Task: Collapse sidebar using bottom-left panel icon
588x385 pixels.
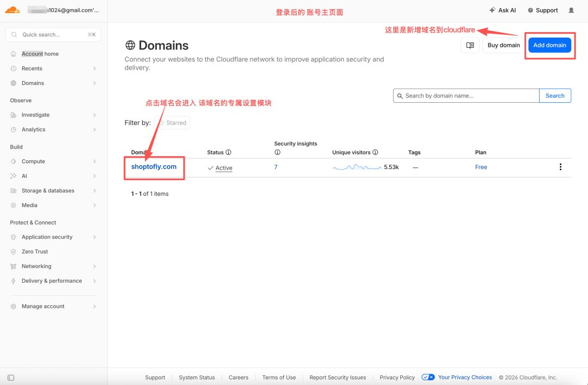Action: pos(11,377)
